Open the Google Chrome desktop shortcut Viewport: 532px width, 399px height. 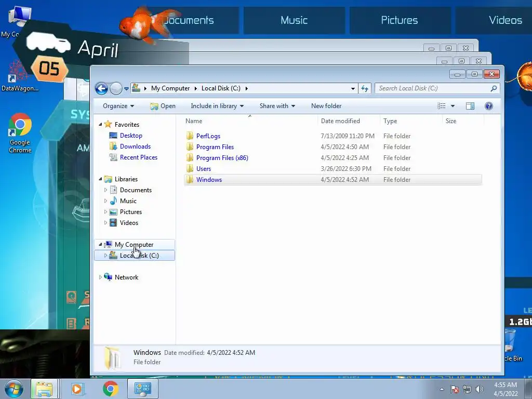[x=20, y=133]
